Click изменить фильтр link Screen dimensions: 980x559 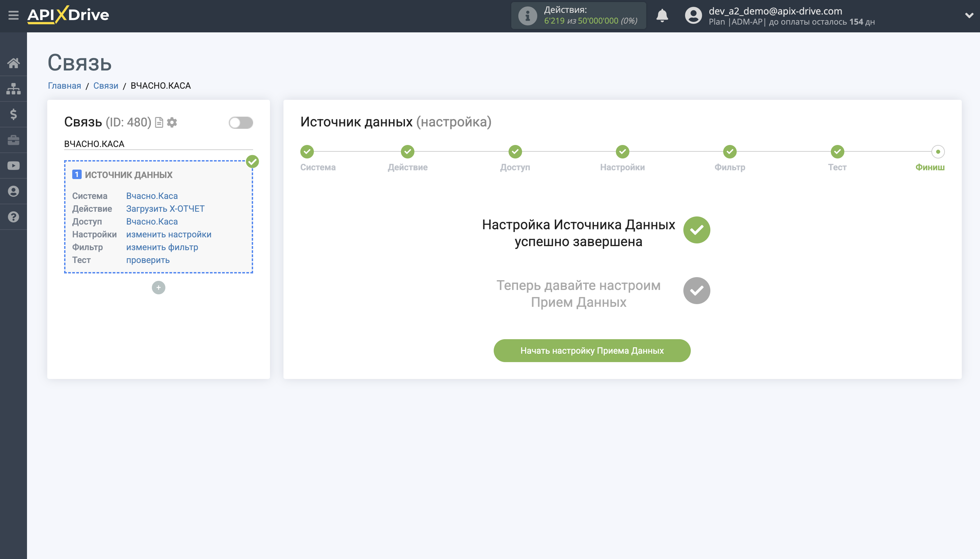pos(162,247)
